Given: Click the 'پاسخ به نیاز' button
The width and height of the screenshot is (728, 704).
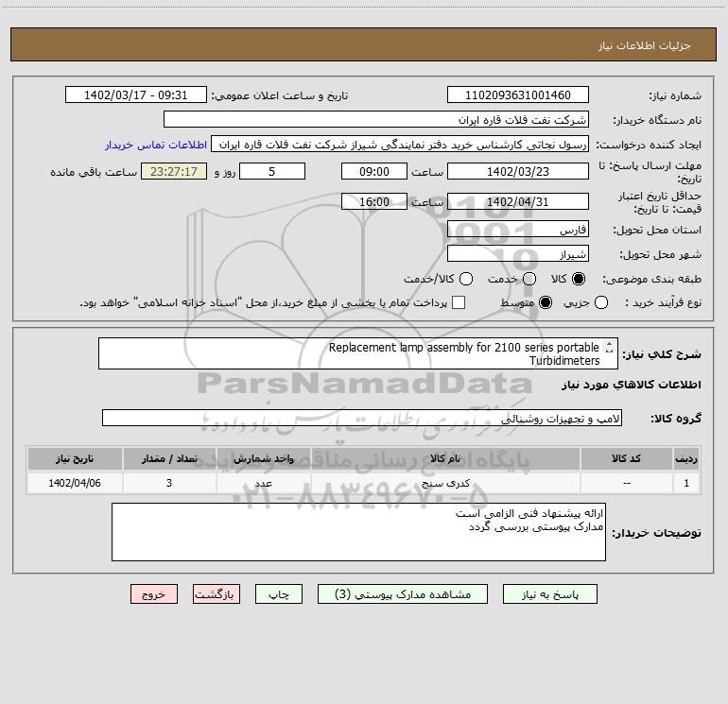Looking at the screenshot, I should click(549, 594).
